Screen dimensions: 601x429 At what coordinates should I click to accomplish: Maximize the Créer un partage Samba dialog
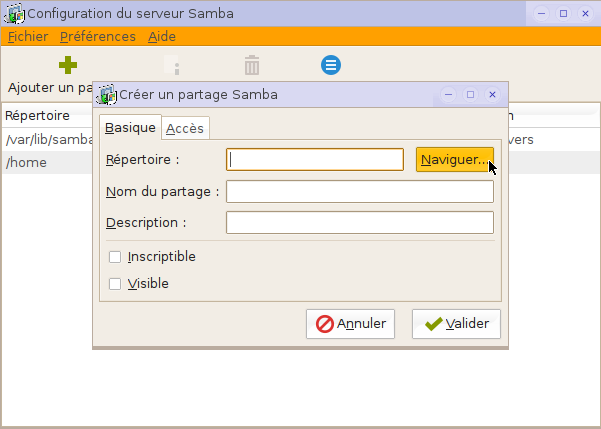(x=470, y=94)
